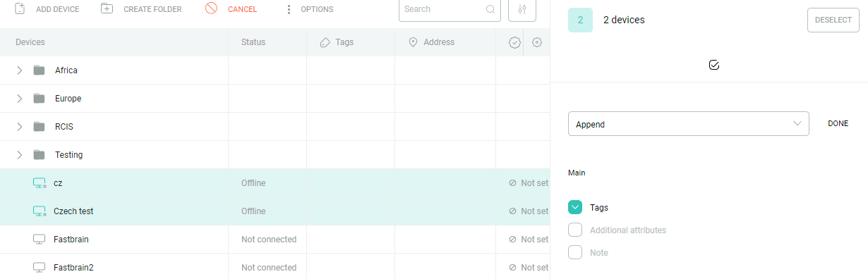This screenshot has height=279, width=868.
Task: Check the Additional attributes checkbox
Action: pos(575,230)
